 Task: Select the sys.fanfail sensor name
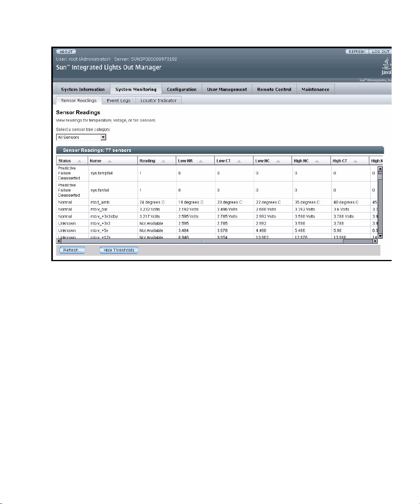pyautogui.click(x=100, y=190)
